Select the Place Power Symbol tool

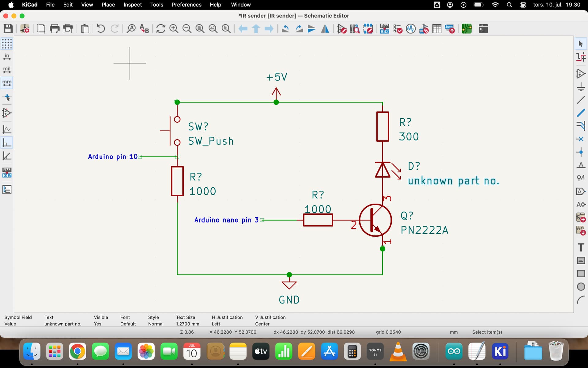(x=581, y=87)
